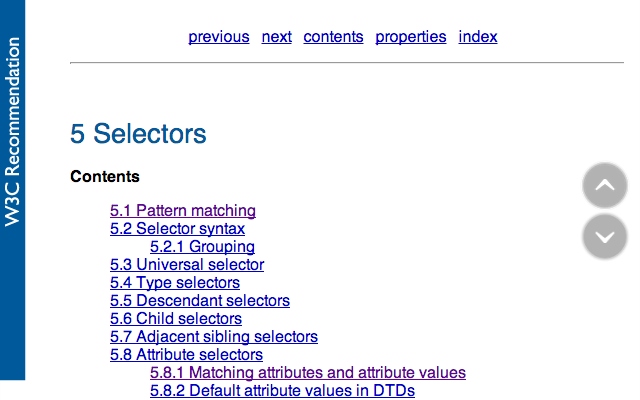Go to the next page link
This screenshot has width=640, height=400.
click(277, 37)
